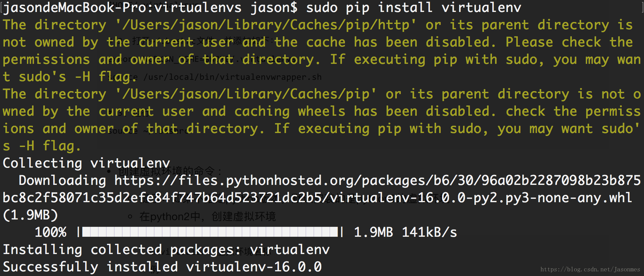Image resolution: width=644 pixels, height=276 pixels.
Task: Click 'Please check the' text in first warning
Action: 569,42
